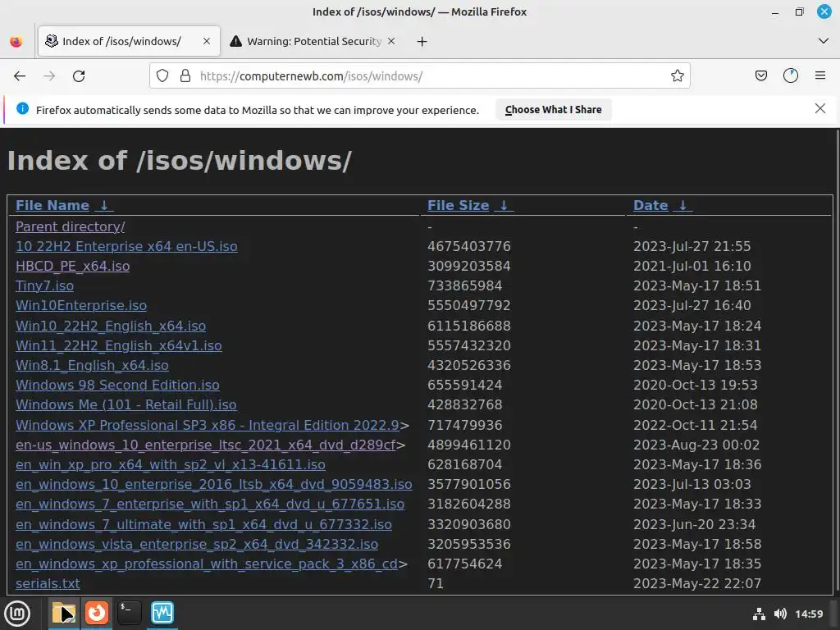Click the volume speaker tray icon
This screenshot has width=840, height=630.
(780, 614)
